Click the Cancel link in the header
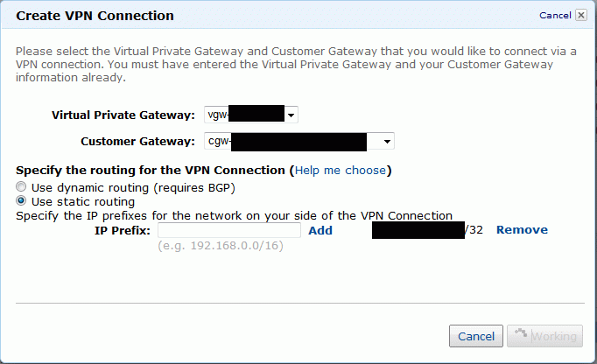Screen dimensions: 597x364 click(x=555, y=15)
